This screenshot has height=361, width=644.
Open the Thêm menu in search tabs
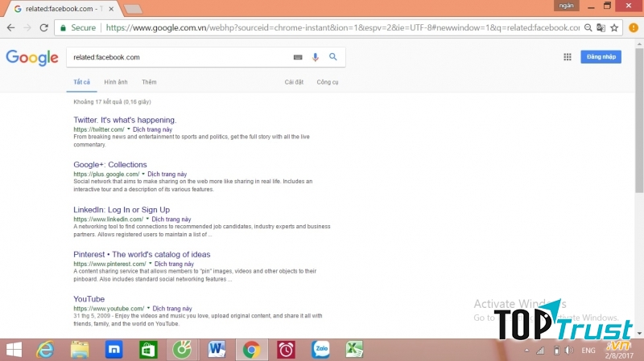coord(149,82)
